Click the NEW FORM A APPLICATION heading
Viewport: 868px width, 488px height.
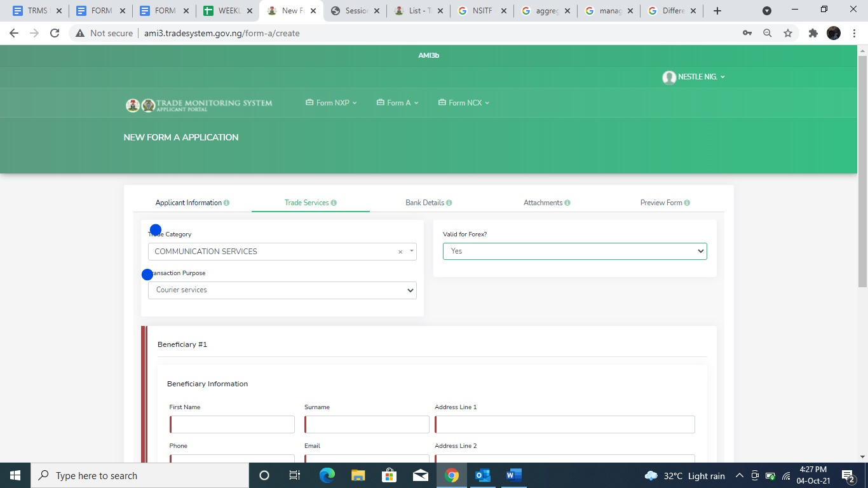pyautogui.click(x=181, y=137)
